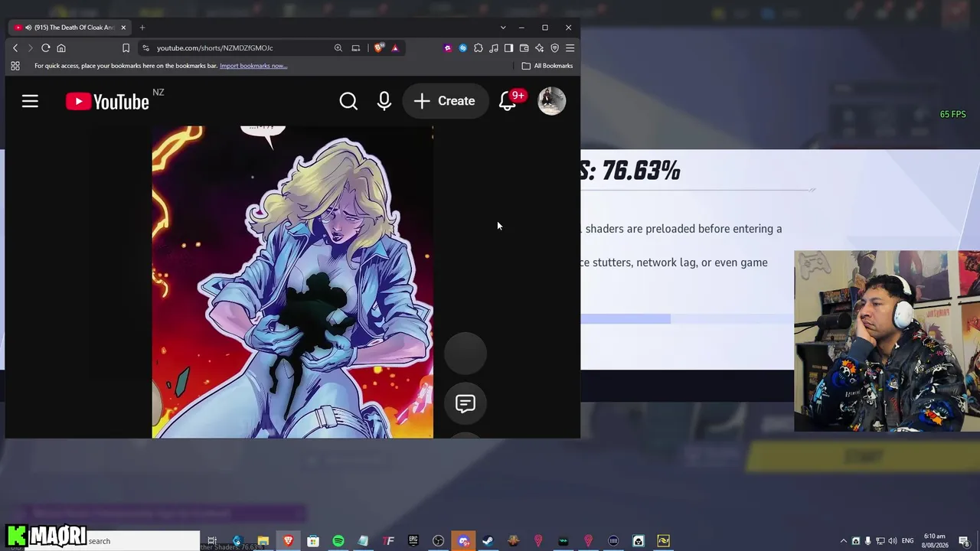Open the media control music-note button
The height and width of the screenshot is (551, 980).
[x=494, y=48]
